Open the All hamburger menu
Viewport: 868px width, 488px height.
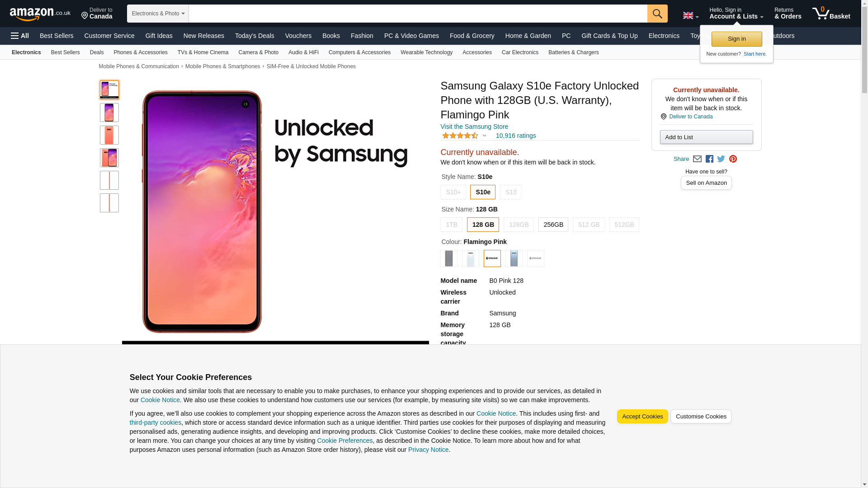(x=20, y=36)
